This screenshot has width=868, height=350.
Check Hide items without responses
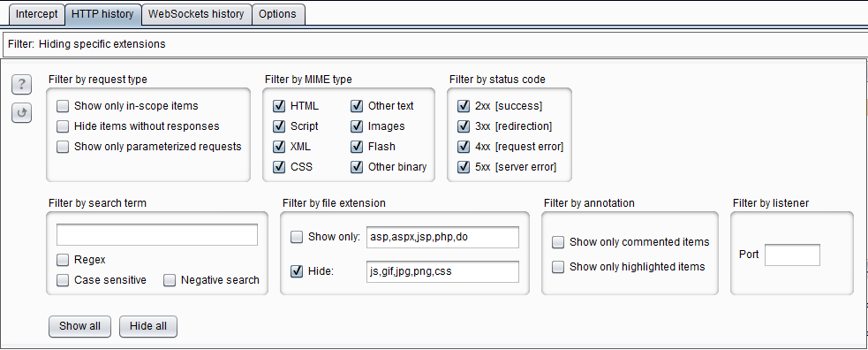click(x=63, y=126)
